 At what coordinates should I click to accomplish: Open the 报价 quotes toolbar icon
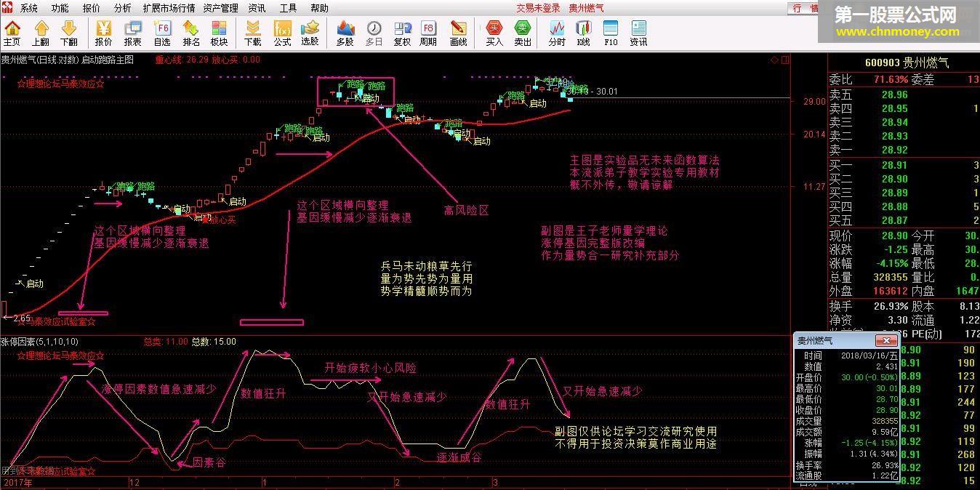(x=104, y=33)
